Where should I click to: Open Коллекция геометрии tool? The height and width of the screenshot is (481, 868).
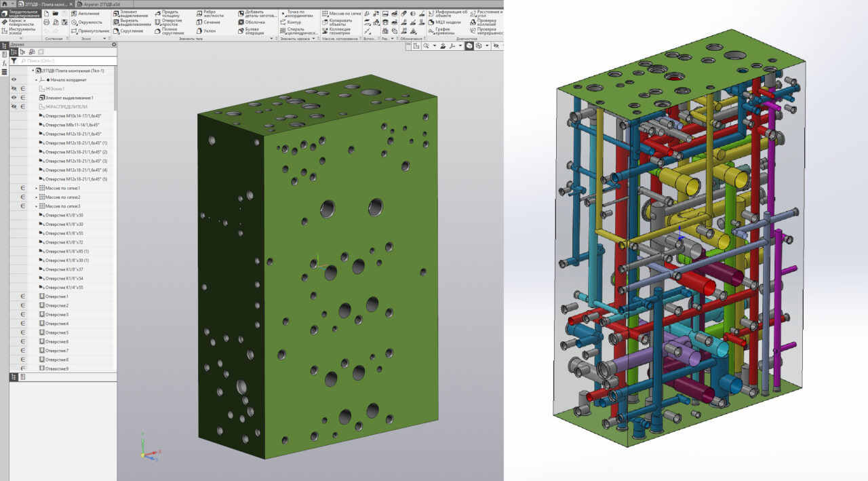coord(336,31)
